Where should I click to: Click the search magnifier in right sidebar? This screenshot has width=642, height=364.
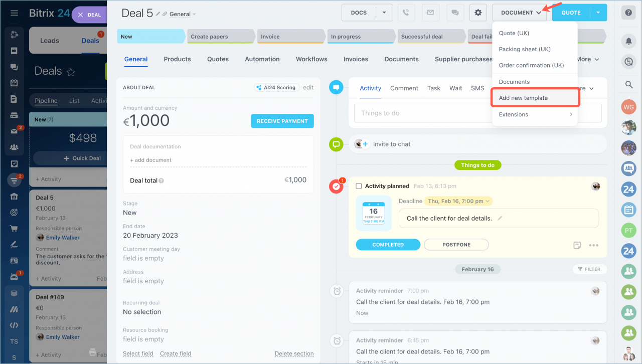coord(628,85)
